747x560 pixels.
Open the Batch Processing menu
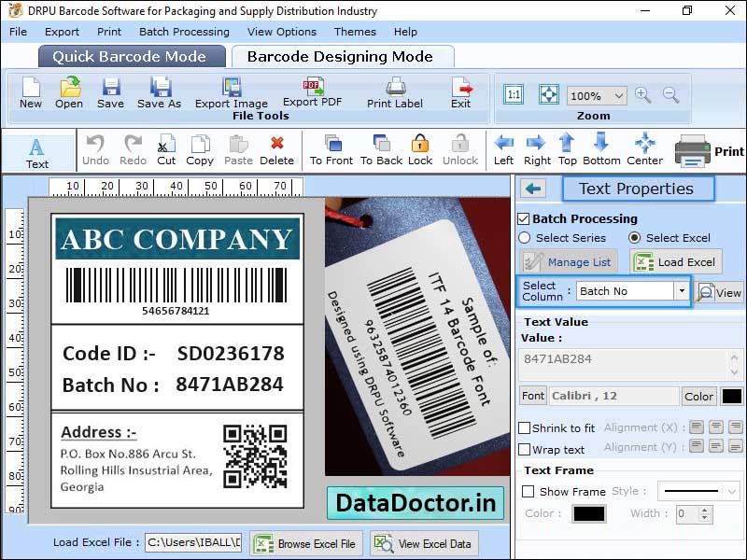183,32
